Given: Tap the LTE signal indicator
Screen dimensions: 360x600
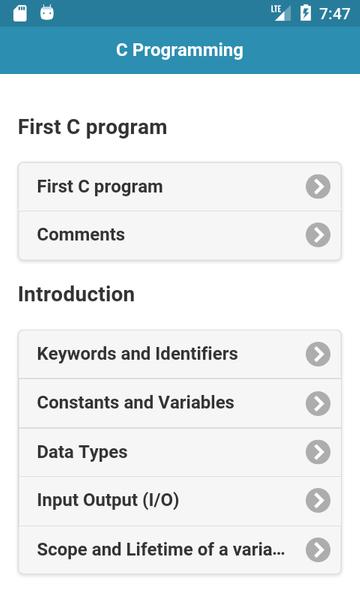Looking at the screenshot, I should [280, 13].
